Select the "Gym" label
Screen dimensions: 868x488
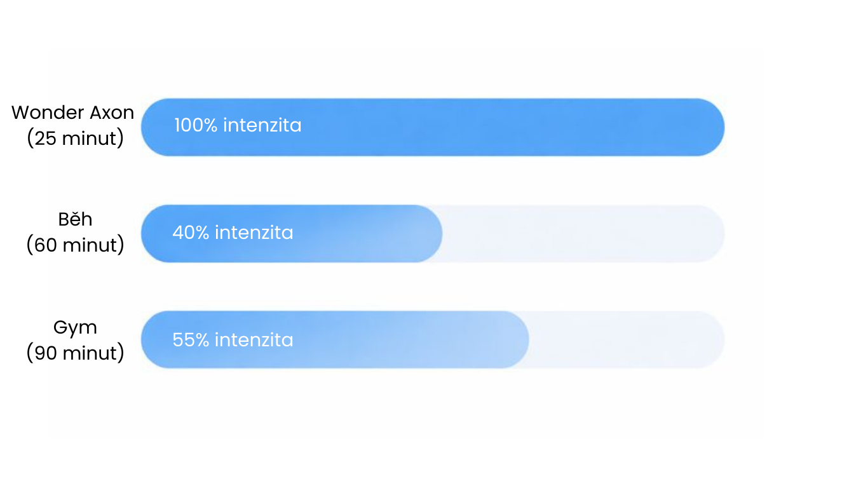[75, 327]
